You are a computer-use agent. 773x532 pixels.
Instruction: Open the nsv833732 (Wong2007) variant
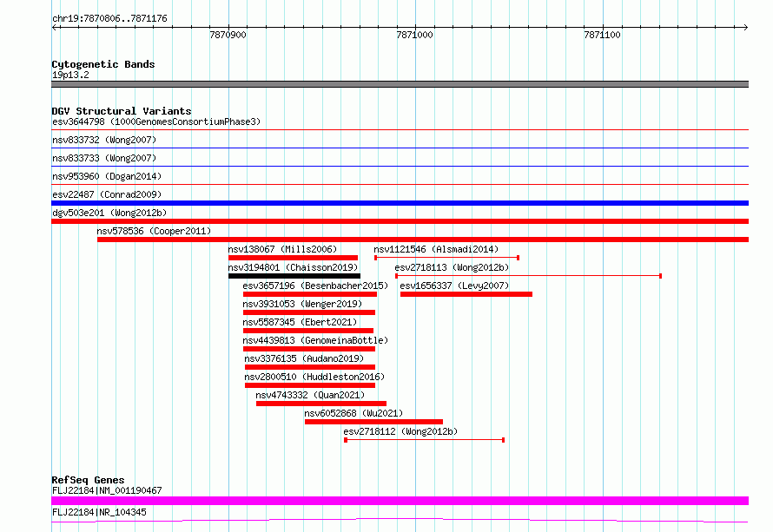click(104, 140)
